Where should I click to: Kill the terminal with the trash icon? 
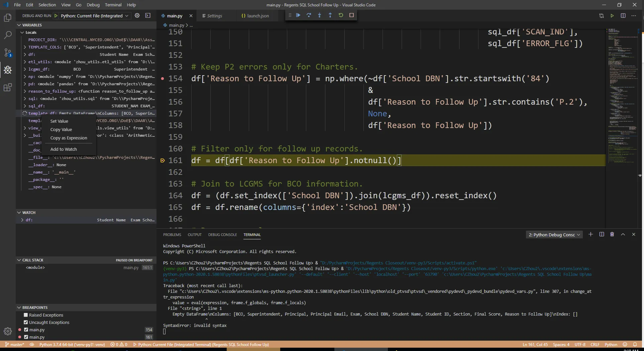coord(612,234)
